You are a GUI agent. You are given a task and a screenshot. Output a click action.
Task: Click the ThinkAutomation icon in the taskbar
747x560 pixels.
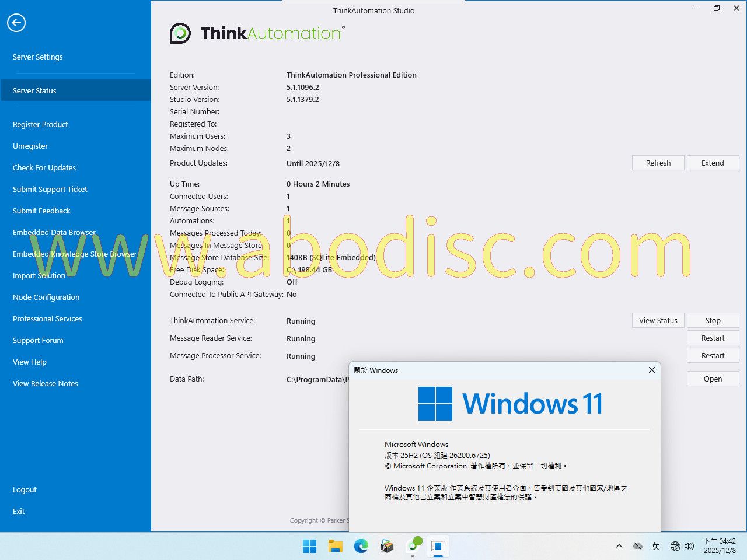[x=413, y=545]
